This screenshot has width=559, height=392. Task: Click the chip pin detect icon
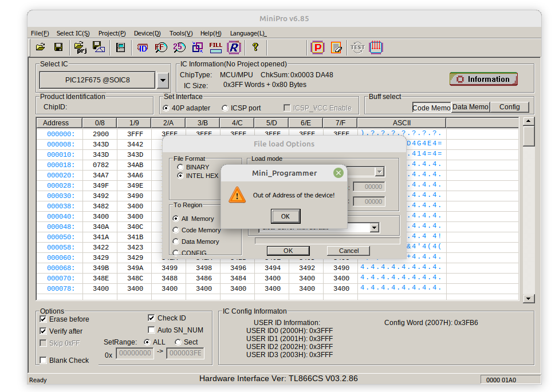coord(376,47)
